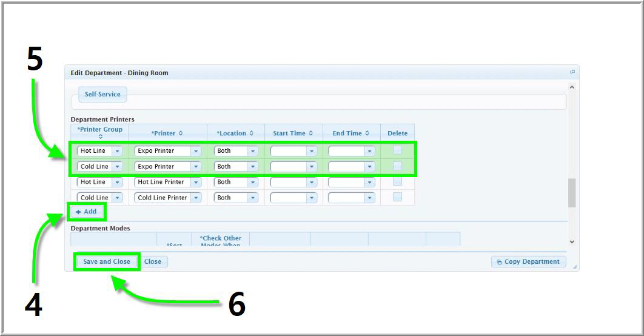Image resolution: width=644 pixels, height=336 pixels.
Task: Open first row Hot Line printer group dropdown
Action: coord(117,151)
